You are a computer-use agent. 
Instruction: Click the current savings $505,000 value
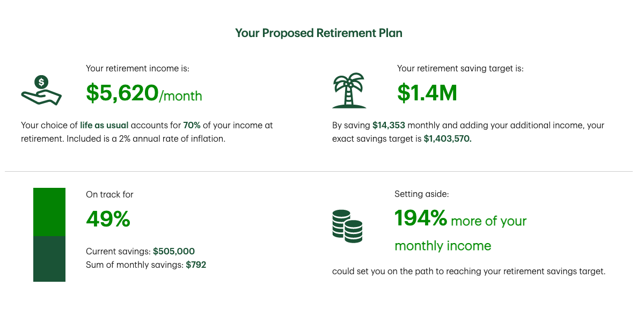coord(174,251)
